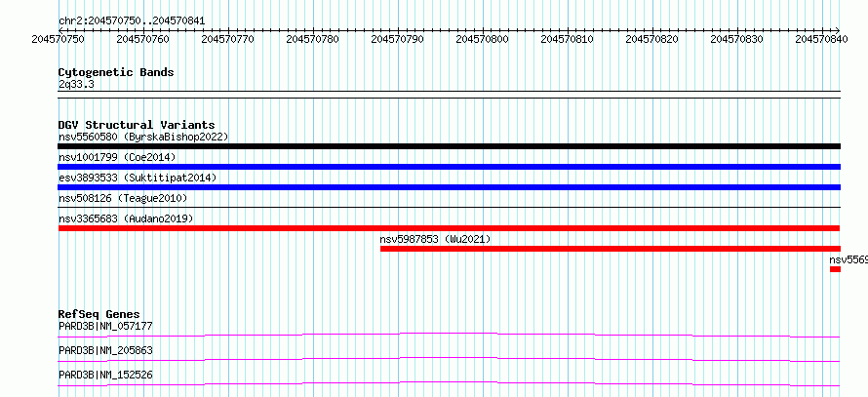Click the nsv508126 (Teague2010) label
The width and height of the screenshot is (868, 397).
point(123,198)
